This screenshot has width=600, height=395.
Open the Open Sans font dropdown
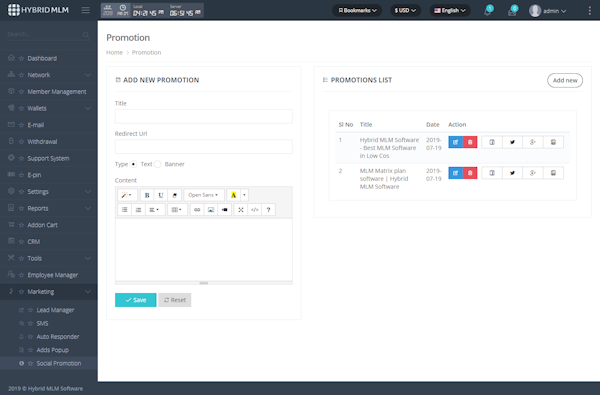coord(204,195)
